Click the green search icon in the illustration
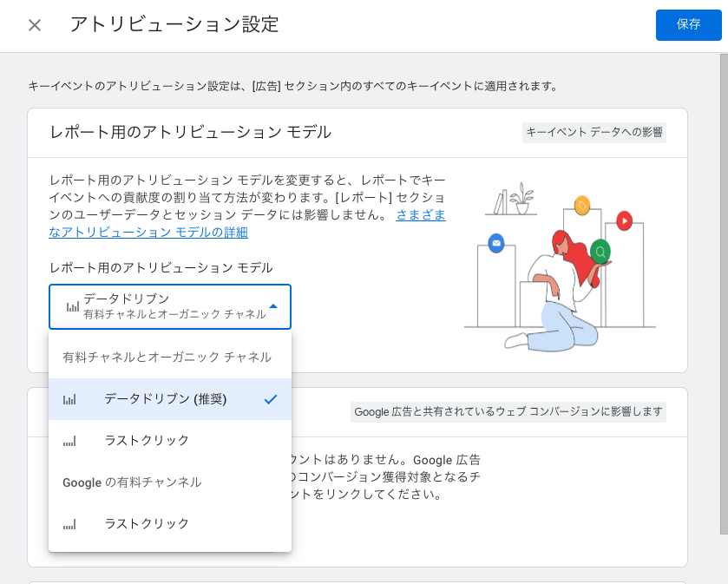Screen dimensions: 728x584 click(600, 252)
